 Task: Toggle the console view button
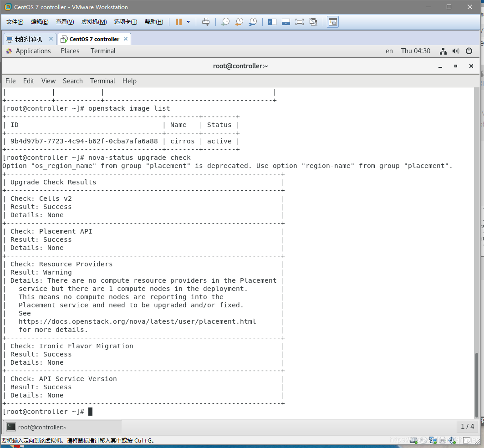click(333, 22)
